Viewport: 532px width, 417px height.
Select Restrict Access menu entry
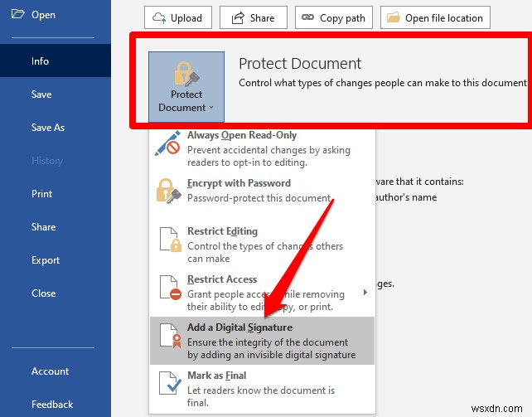pyautogui.click(x=262, y=293)
